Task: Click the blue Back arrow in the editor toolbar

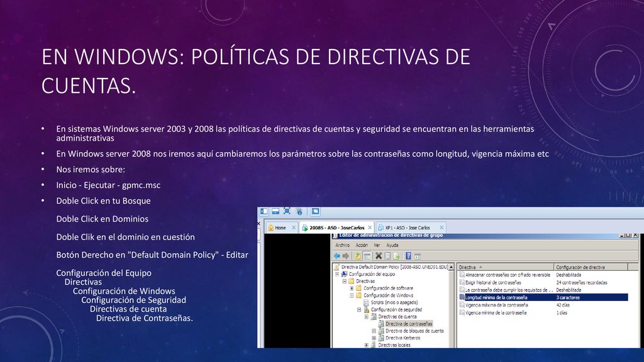Action: click(337, 256)
